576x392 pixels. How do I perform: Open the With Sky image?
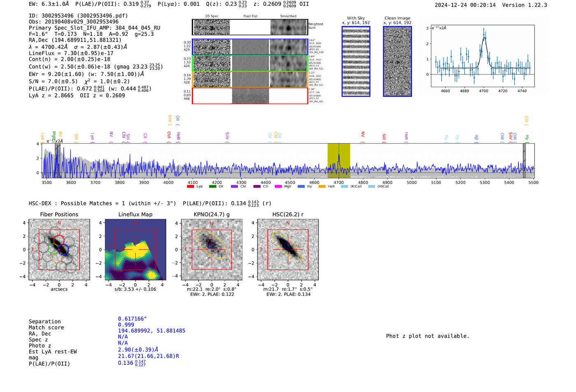356,61
